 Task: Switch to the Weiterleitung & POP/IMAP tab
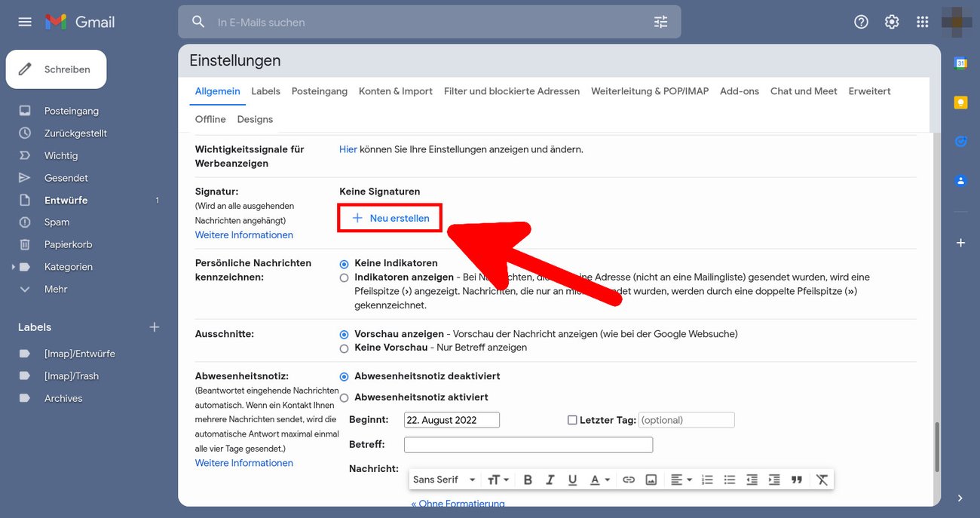[x=650, y=90]
